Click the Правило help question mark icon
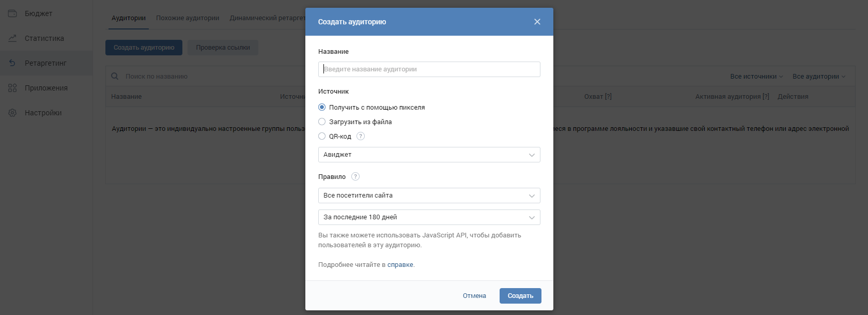Screen dimensions: 868x315 click(355, 176)
